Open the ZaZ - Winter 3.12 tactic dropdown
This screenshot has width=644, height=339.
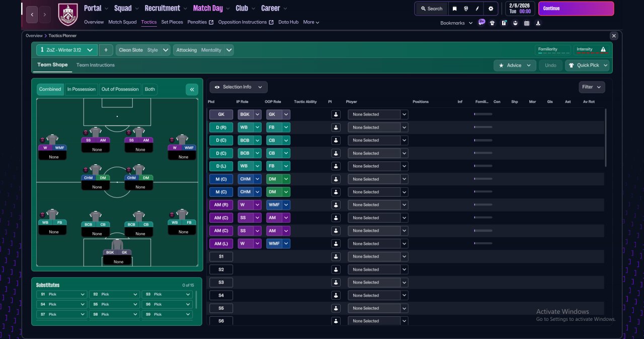coord(67,50)
